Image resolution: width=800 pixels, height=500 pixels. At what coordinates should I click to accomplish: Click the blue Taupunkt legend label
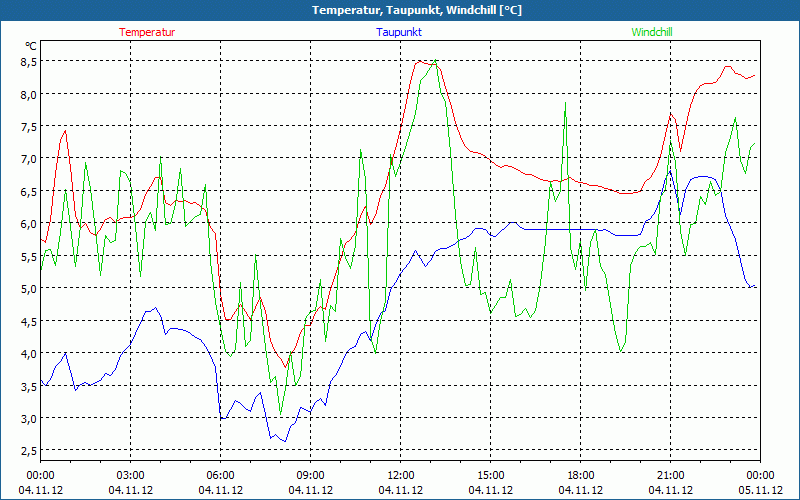click(x=399, y=32)
